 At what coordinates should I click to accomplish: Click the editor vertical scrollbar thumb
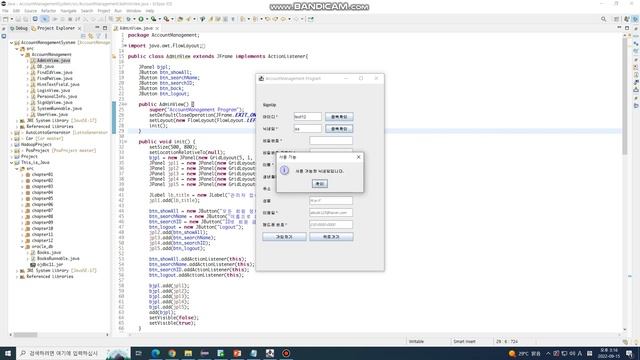click(624, 96)
